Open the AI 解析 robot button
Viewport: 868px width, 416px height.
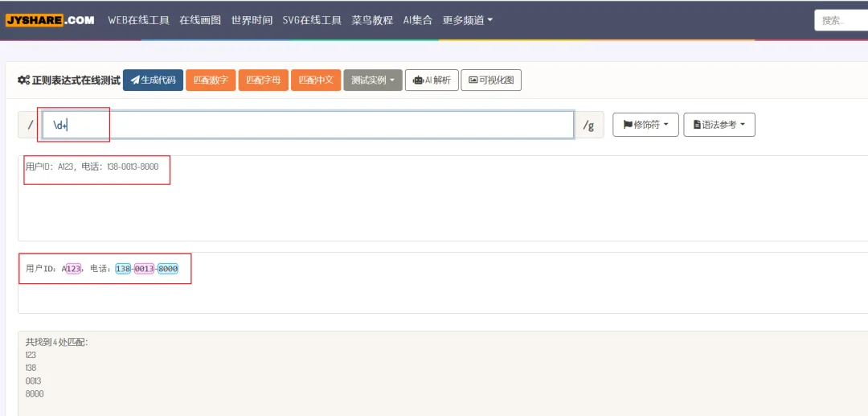point(432,80)
